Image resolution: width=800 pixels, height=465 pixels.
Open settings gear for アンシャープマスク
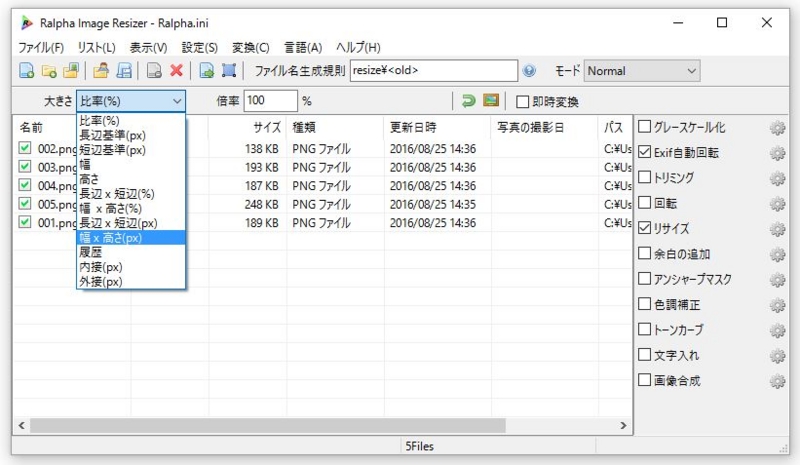pyautogui.click(x=778, y=280)
